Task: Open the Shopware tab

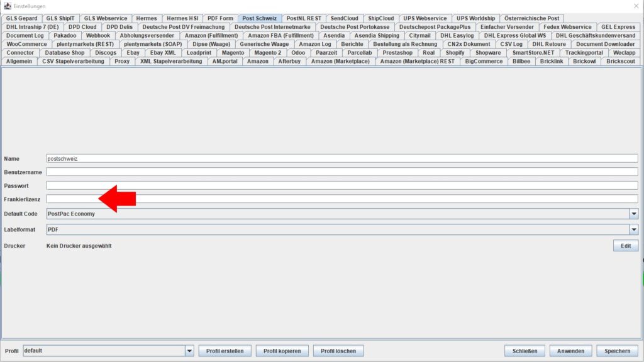Action: pos(488,53)
